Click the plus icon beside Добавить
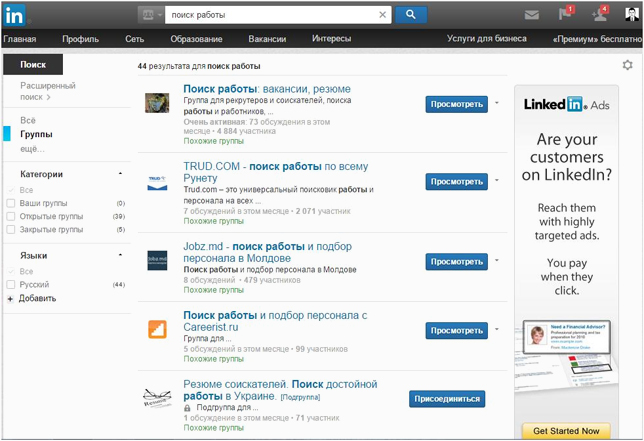This screenshot has height=441, width=644. [11, 299]
